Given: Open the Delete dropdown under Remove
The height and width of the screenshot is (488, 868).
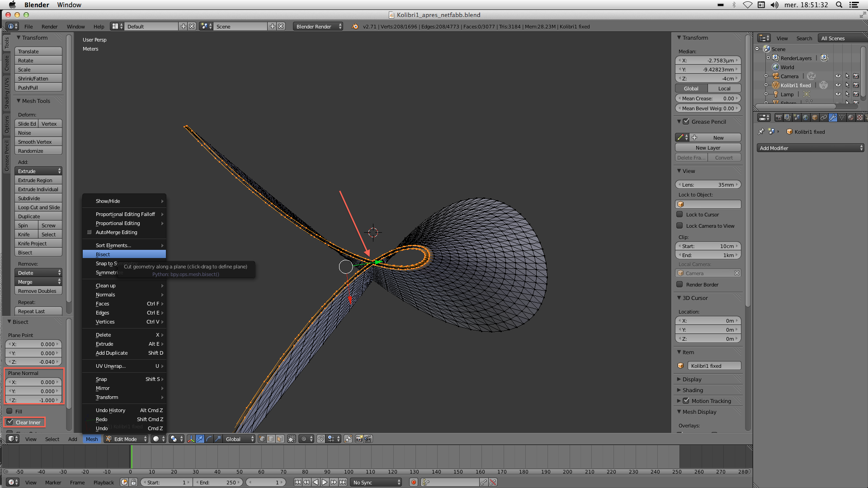Looking at the screenshot, I should tap(38, 272).
